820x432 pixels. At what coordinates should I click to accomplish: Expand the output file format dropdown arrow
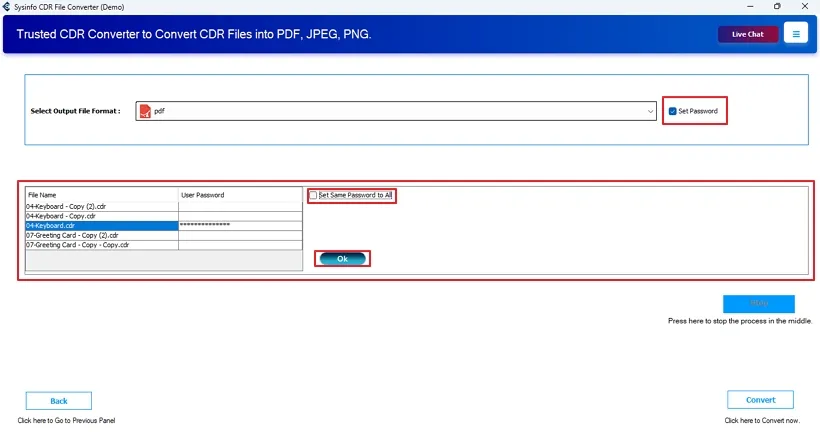coord(651,111)
